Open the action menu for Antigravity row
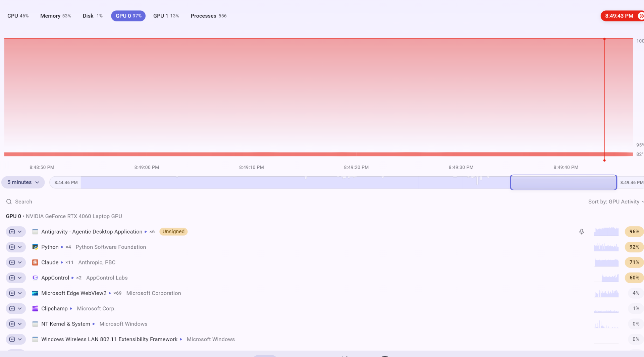The height and width of the screenshot is (357, 644). pos(16,232)
